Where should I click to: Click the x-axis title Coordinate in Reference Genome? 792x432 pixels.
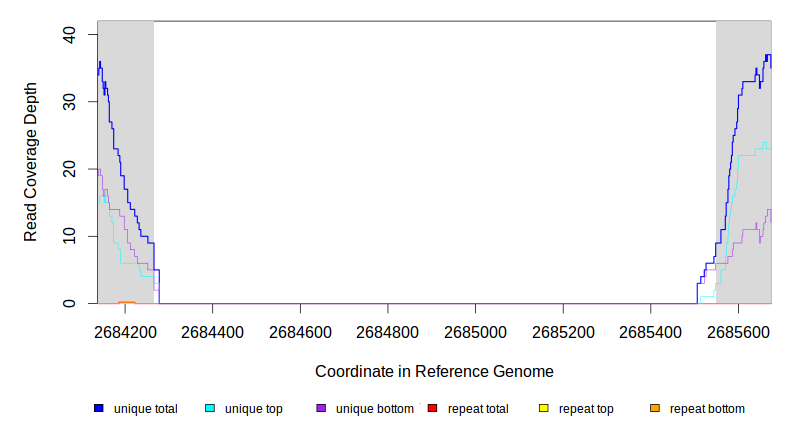pyautogui.click(x=434, y=371)
